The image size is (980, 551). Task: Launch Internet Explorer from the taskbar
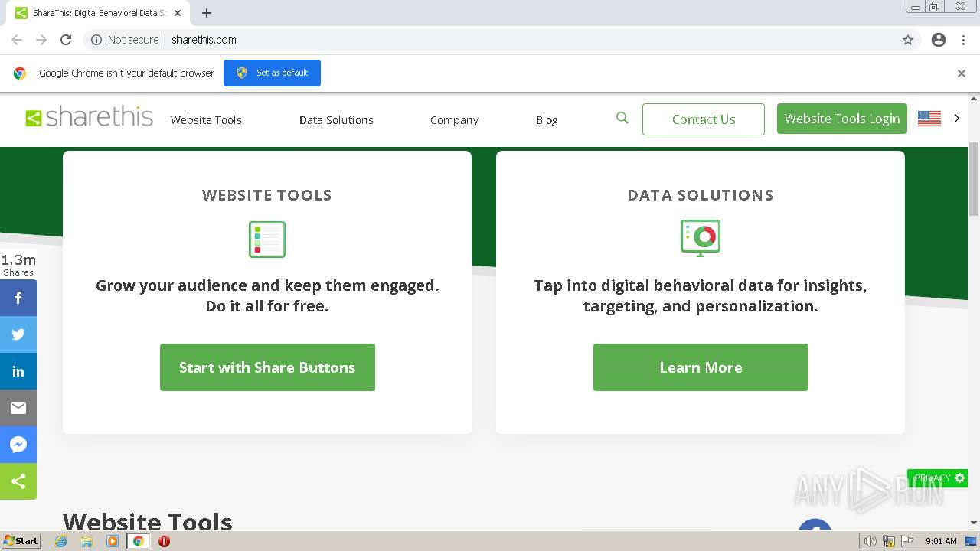tap(61, 541)
